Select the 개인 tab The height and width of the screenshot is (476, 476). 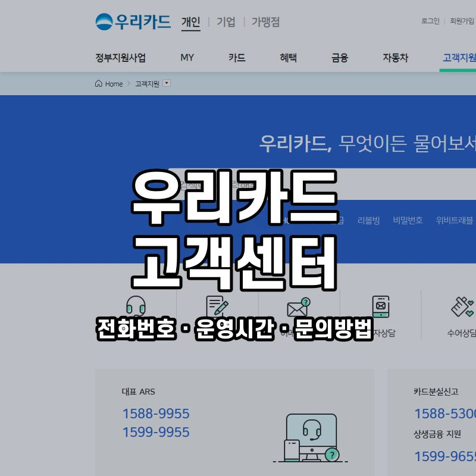[191, 22]
